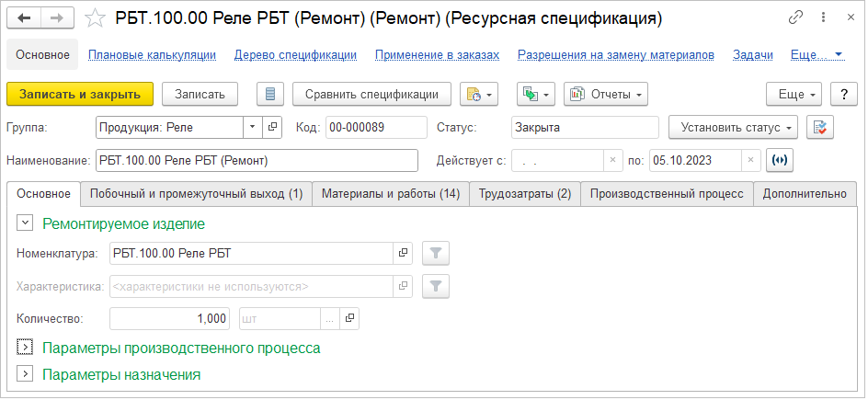Expand Параметры производственного процесса section
This screenshot has height=400, width=868.
[x=26, y=349]
